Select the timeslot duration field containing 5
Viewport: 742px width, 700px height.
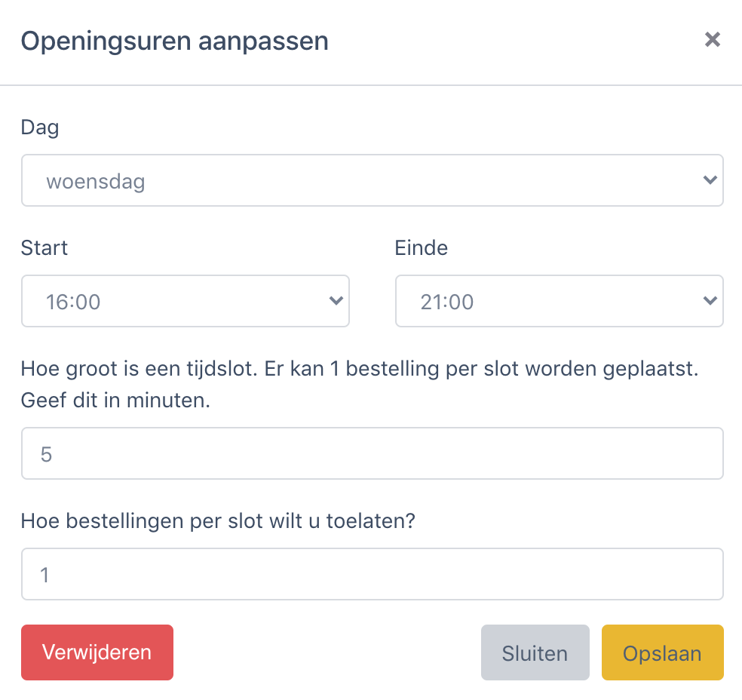coord(373,453)
